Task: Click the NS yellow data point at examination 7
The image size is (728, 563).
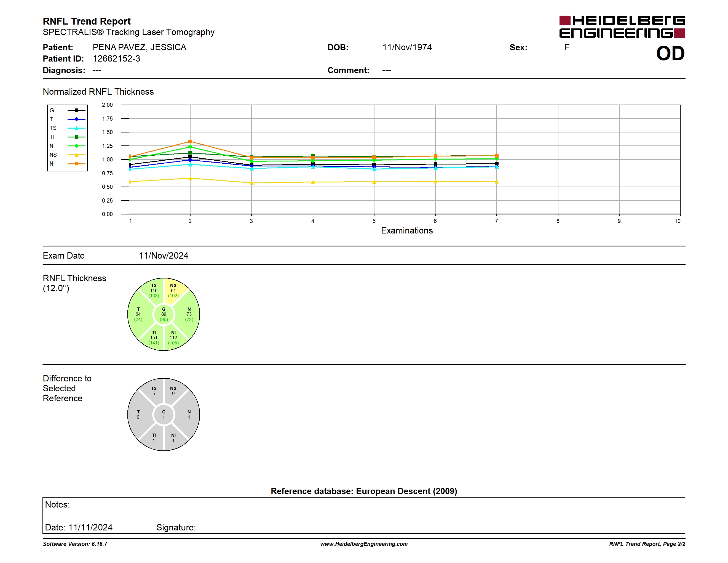Action: coord(497,182)
